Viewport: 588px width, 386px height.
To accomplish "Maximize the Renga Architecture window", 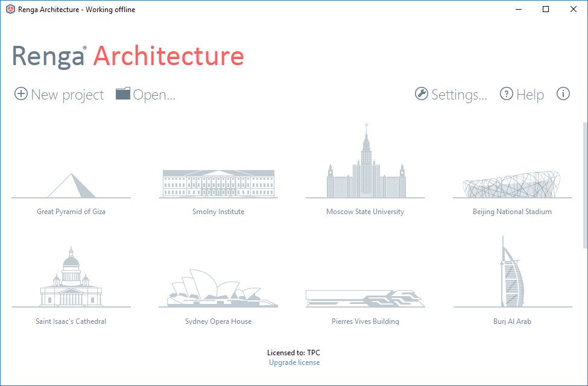I will [x=546, y=10].
